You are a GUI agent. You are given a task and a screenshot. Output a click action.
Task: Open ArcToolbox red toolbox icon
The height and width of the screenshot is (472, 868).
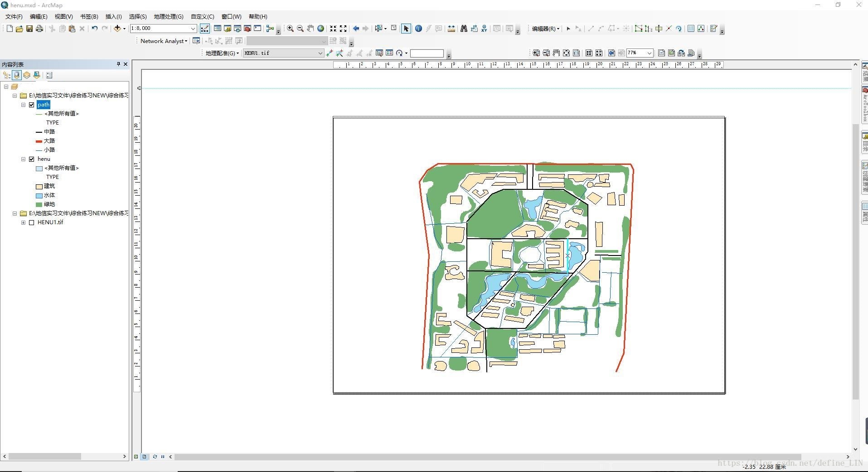pos(247,29)
